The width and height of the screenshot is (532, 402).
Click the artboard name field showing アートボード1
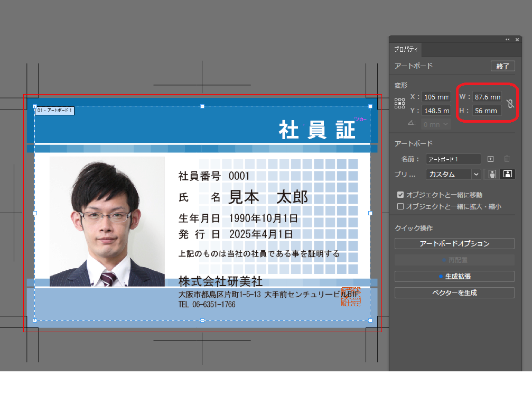[x=453, y=159]
